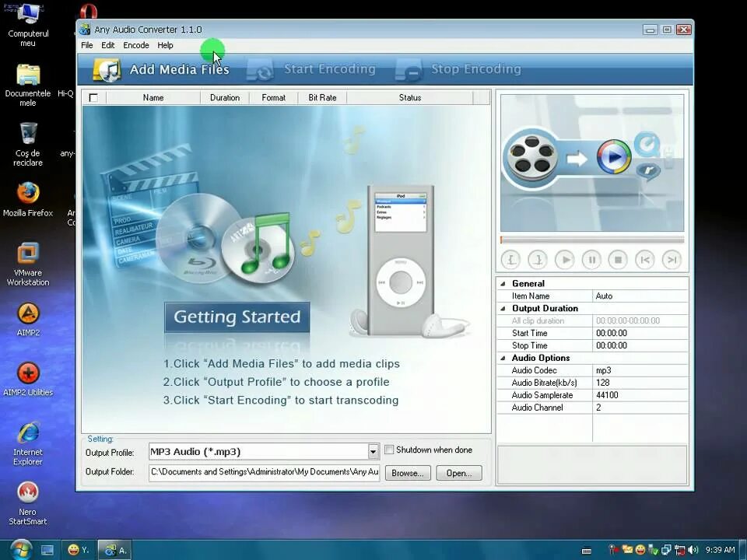Jump to next with skip-forward button
The height and width of the screenshot is (560, 747).
pyautogui.click(x=672, y=260)
